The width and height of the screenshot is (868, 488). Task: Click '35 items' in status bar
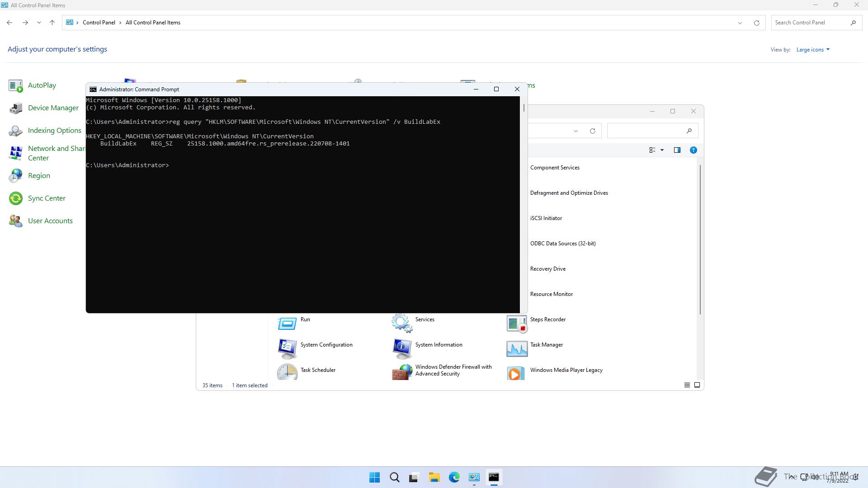212,385
